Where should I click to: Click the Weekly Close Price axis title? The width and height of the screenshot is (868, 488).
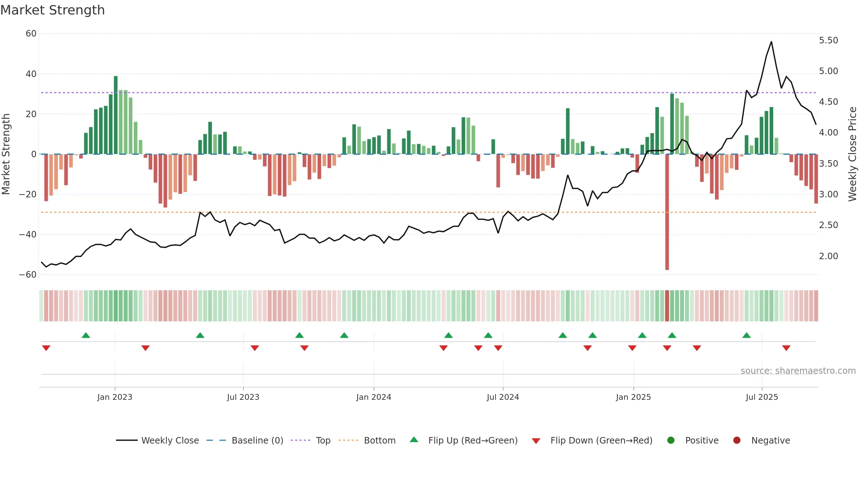pyautogui.click(x=852, y=154)
